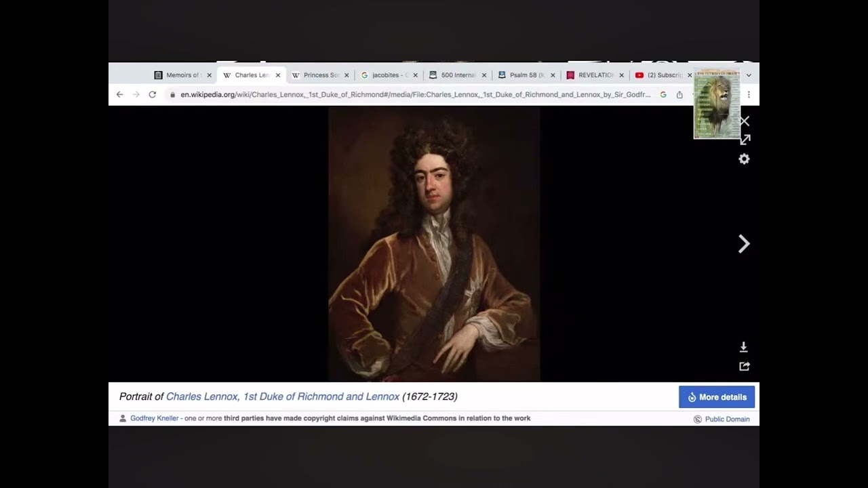Close the jacobites tab
Viewport: 868px width, 488px height.
pos(415,75)
